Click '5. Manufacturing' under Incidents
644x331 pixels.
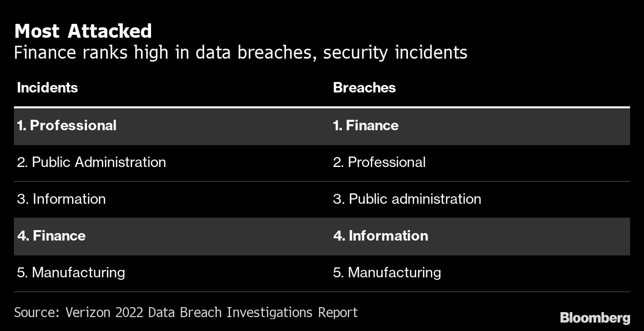point(71,272)
